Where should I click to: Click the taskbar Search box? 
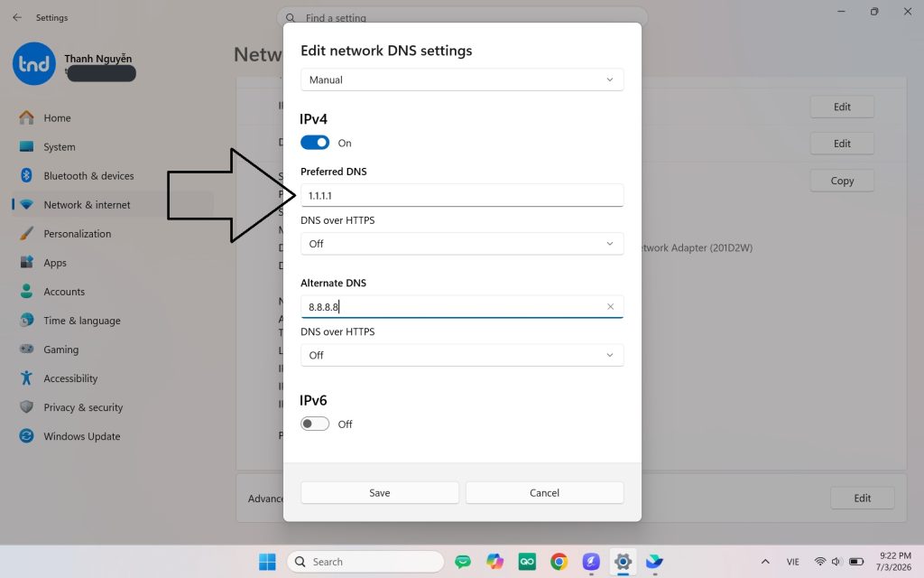(x=365, y=562)
